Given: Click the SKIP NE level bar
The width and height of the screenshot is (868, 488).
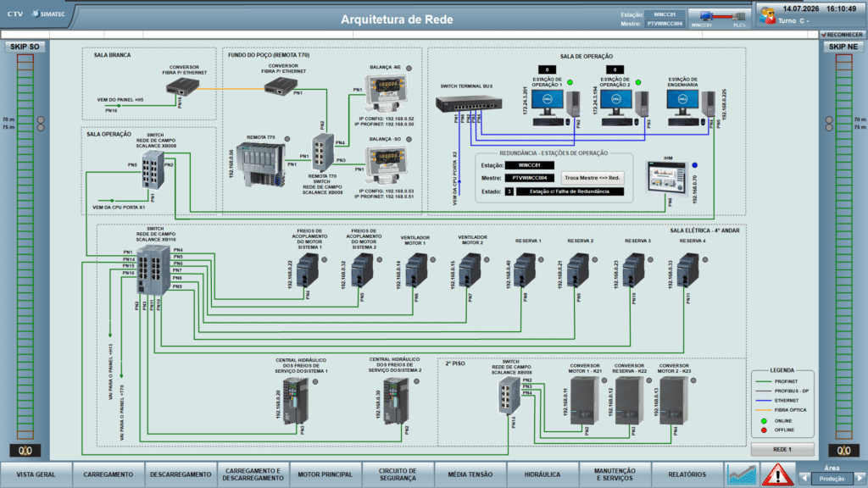Looking at the screenshot, I should pyautogui.click(x=843, y=247).
